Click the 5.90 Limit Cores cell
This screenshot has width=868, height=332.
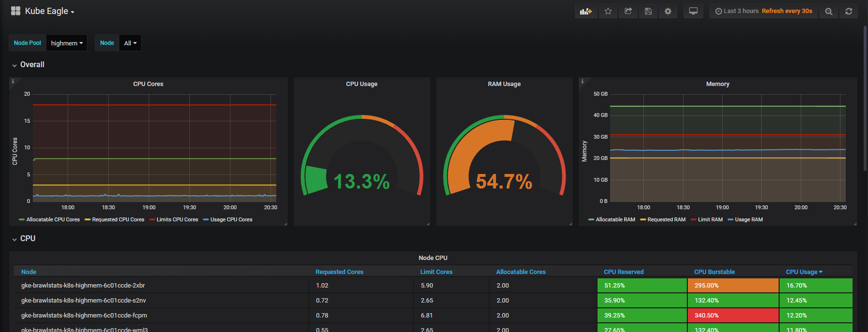click(x=452, y=286)
